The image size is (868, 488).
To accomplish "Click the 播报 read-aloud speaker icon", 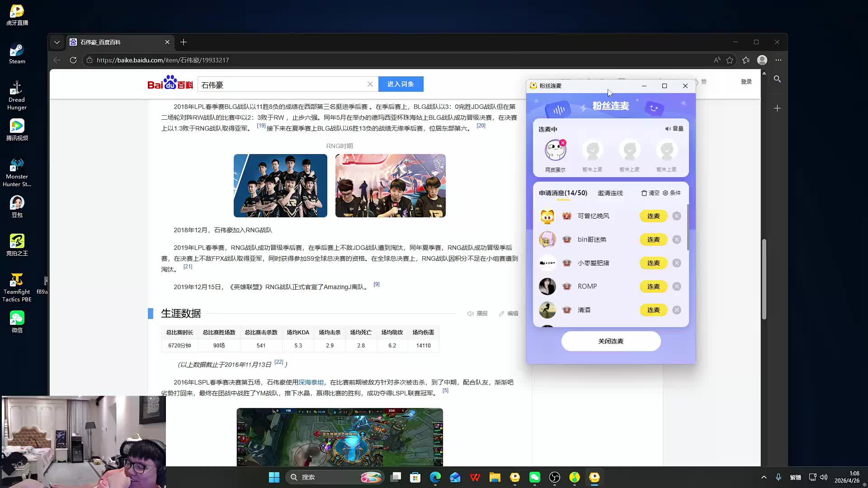I will click(x=470, y=314).
